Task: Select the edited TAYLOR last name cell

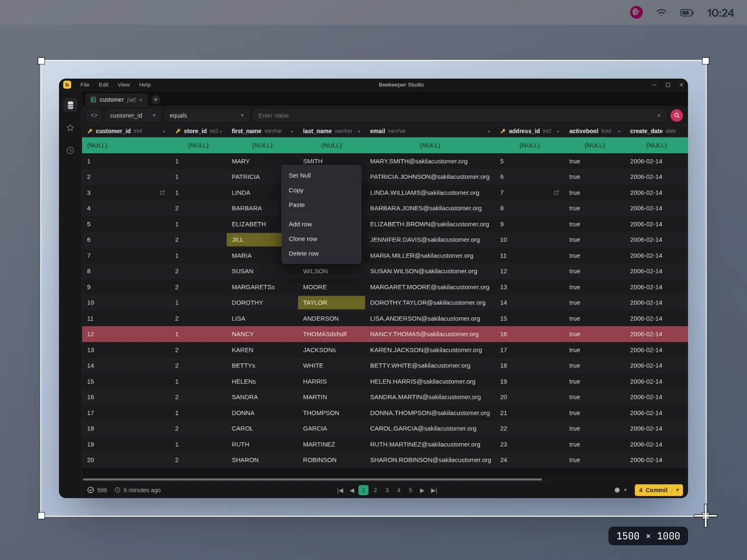Action: [332, 303]
